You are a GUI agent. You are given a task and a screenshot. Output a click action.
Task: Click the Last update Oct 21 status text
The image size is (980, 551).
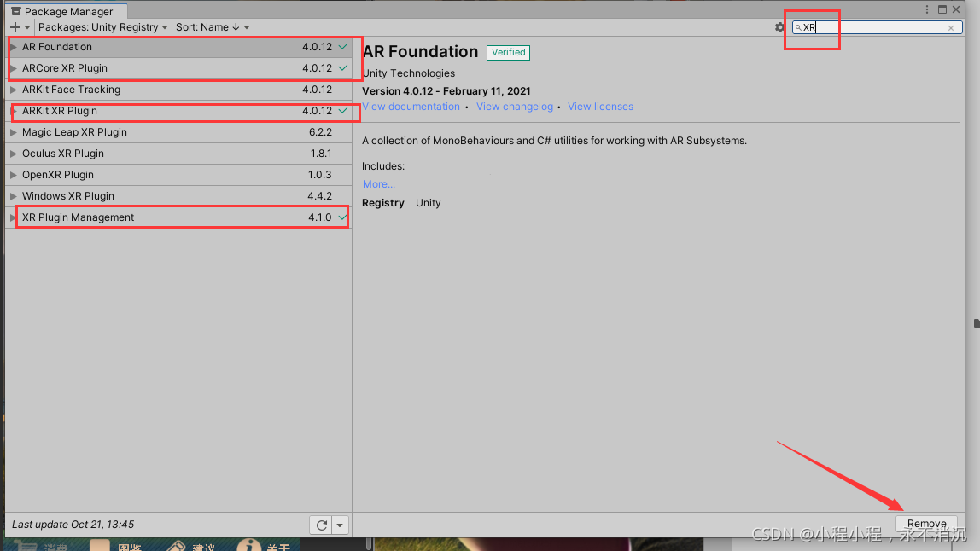point(73,525)
